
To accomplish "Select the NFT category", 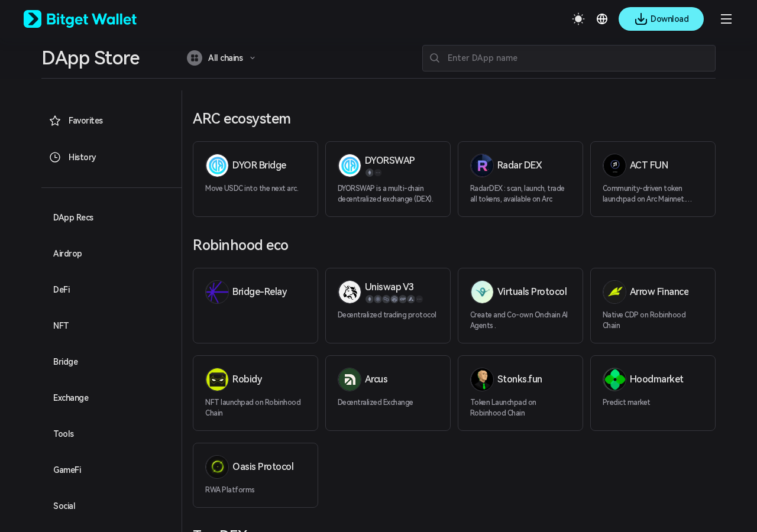I will pyautogui.click(x=61, y=326).
